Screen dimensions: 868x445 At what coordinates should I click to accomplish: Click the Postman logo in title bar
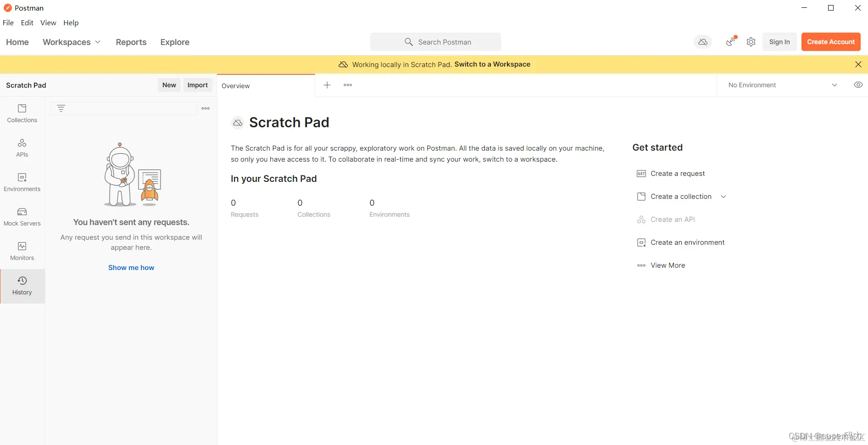(7, 8)
